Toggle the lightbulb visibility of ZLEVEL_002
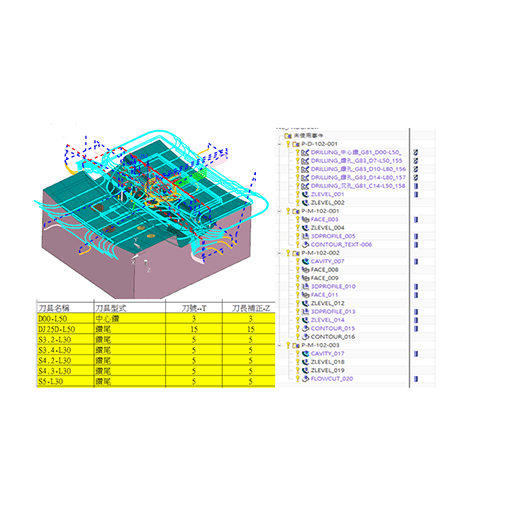Screen dimensions: 510x510 pos(298,203)
